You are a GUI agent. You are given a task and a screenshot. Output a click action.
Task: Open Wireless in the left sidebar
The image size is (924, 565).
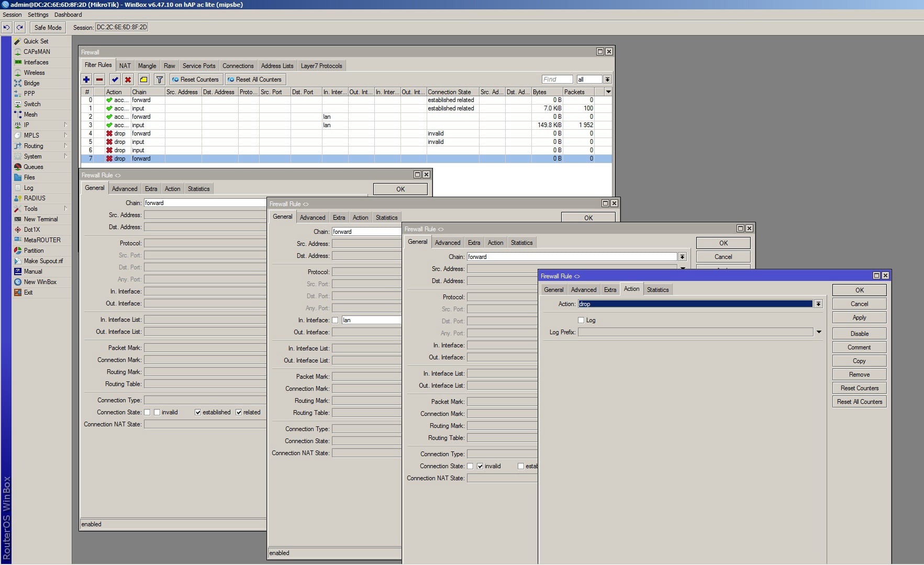tap(34, 73)
